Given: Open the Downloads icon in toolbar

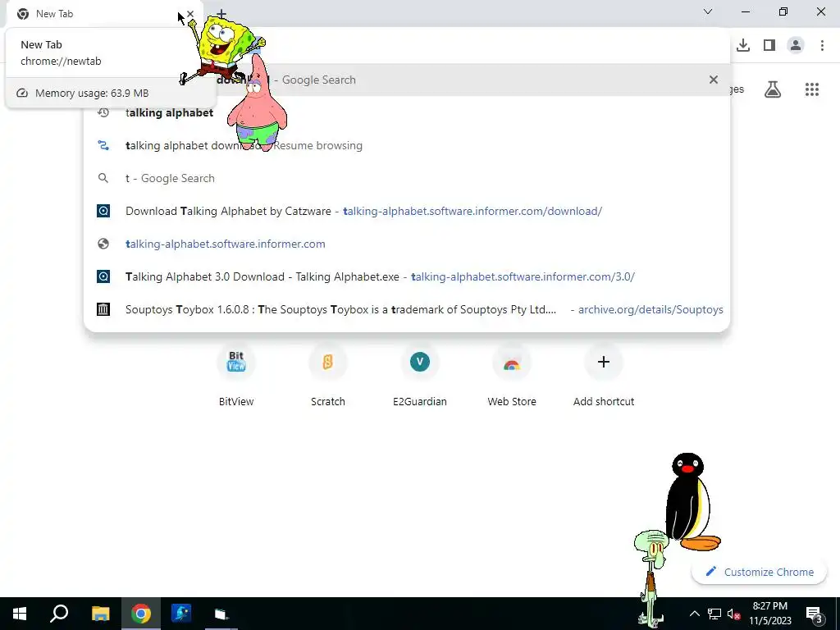Looking at the screenshot, I should [x=743, y=45].
